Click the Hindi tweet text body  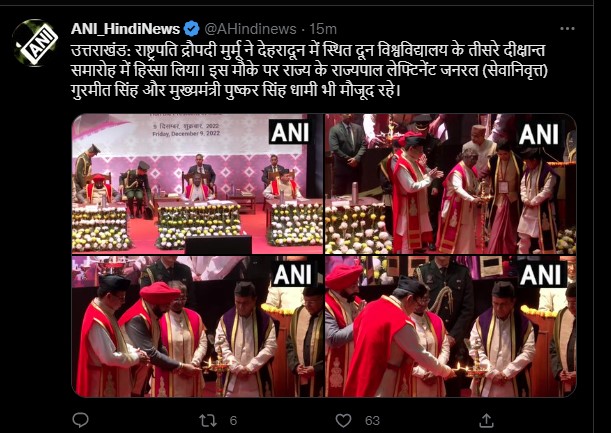(x=309, y=71)
